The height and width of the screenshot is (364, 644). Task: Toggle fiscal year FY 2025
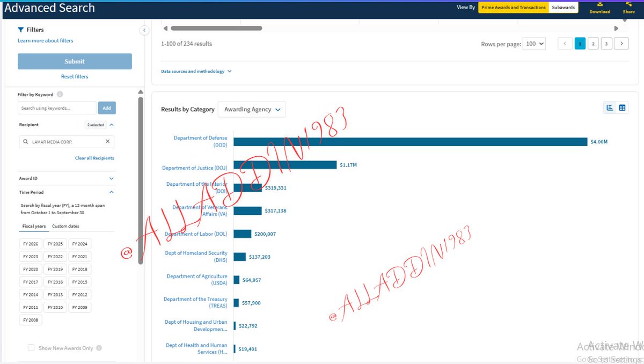point(55,244)
